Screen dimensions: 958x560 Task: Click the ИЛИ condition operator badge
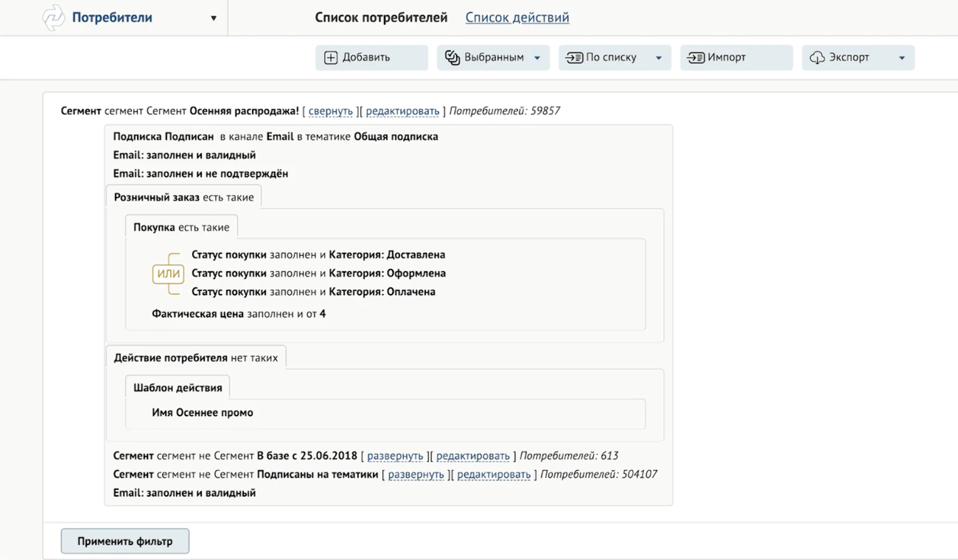[x=168, y=274]
